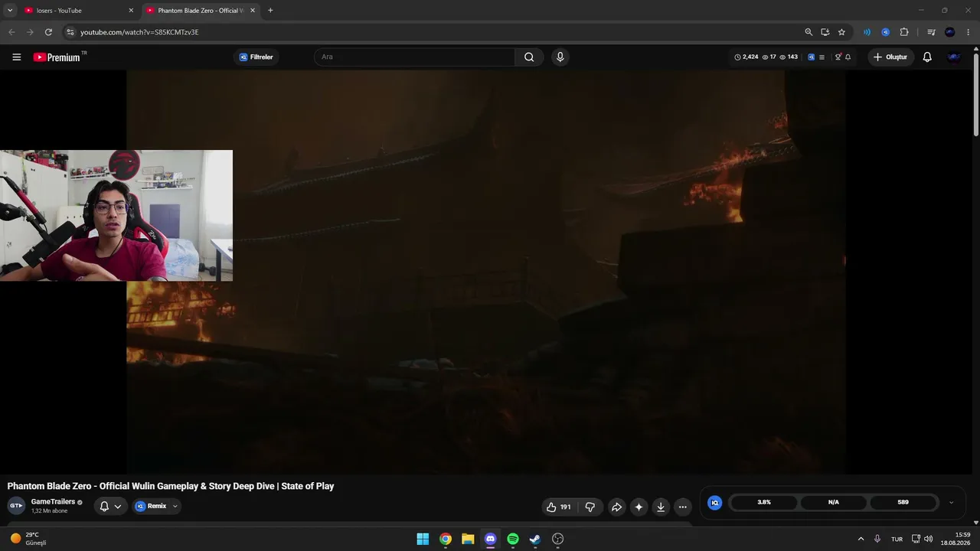
Task: Bookmark this page with the star
Action: 841,32
